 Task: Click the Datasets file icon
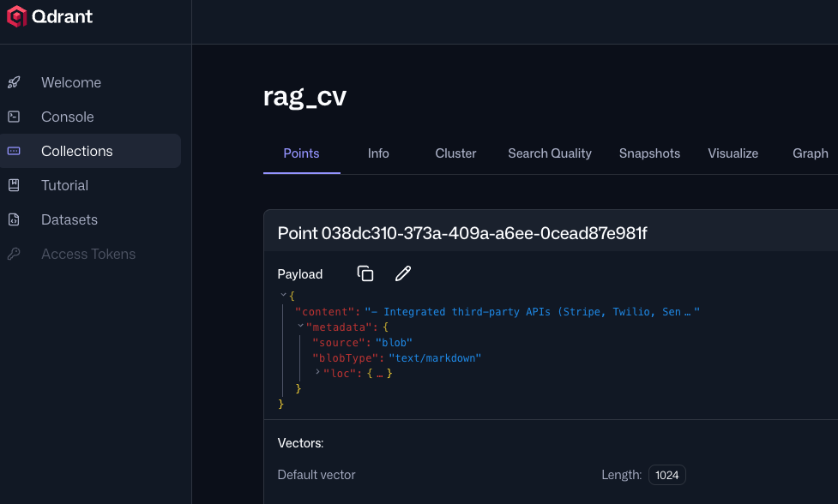(x=14, y=219)
